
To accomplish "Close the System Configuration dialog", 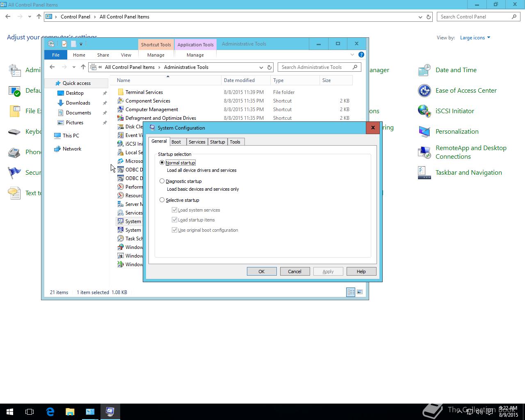I will coord(373,128).
